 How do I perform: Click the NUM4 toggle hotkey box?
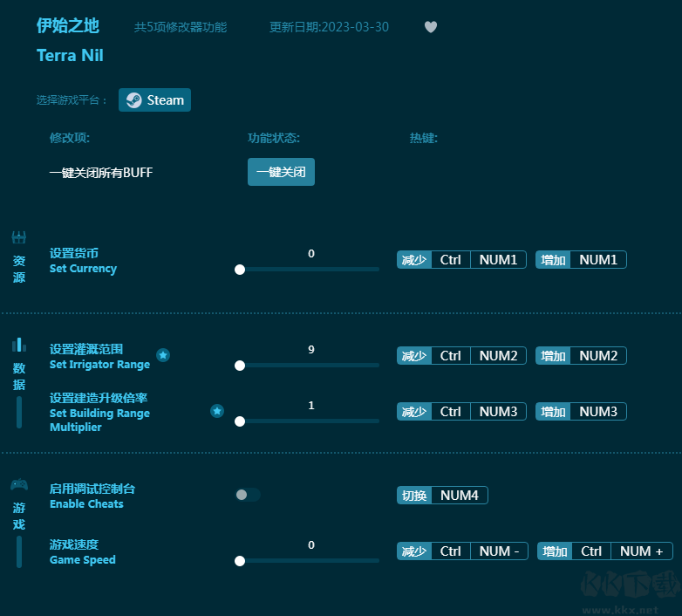460,496
